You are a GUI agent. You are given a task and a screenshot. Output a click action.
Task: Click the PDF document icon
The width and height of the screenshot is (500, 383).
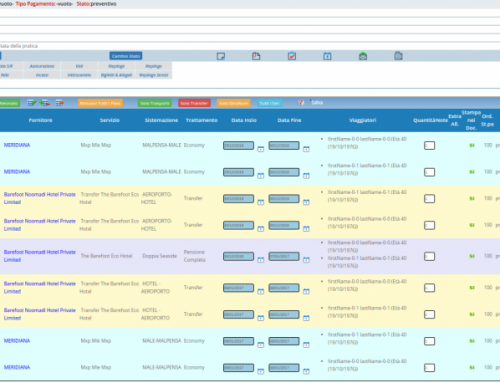256,56
